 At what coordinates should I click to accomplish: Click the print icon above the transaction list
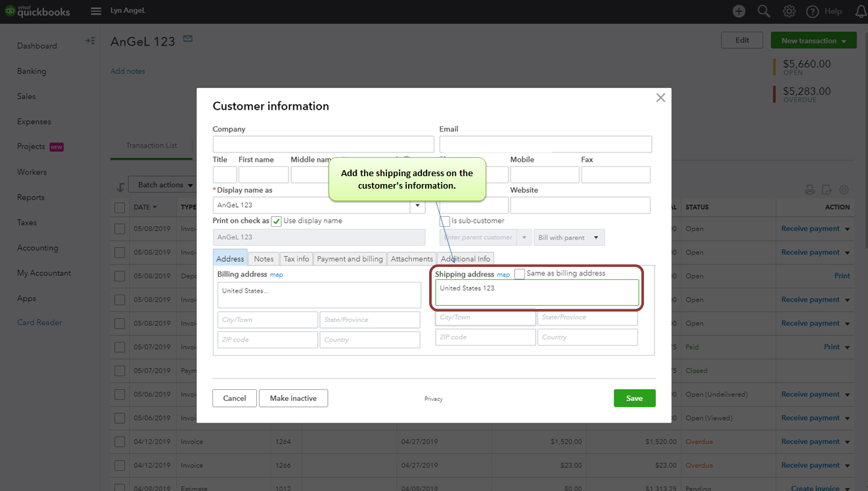810,190
